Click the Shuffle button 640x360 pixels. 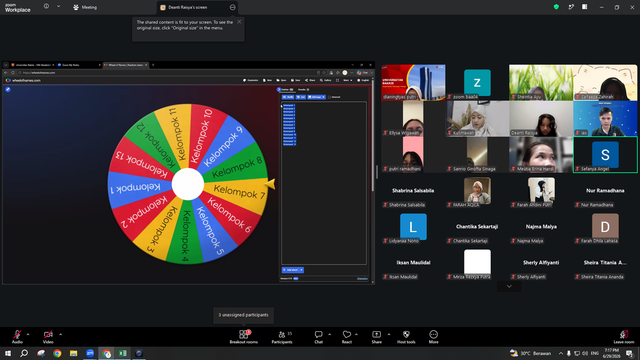tap(288, 97)
